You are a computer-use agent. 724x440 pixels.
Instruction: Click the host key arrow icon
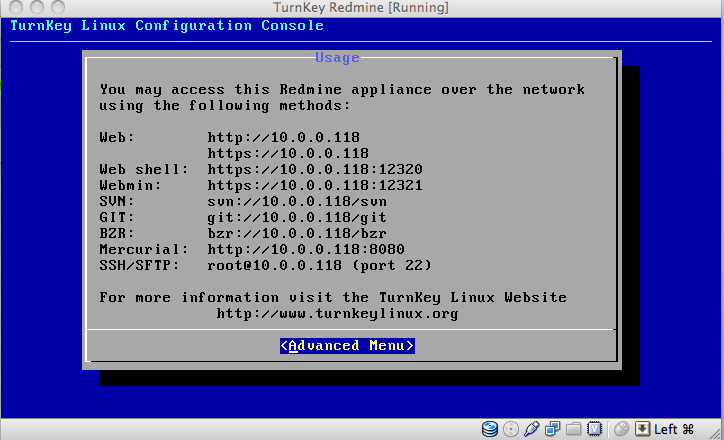(x=642, y=429)
